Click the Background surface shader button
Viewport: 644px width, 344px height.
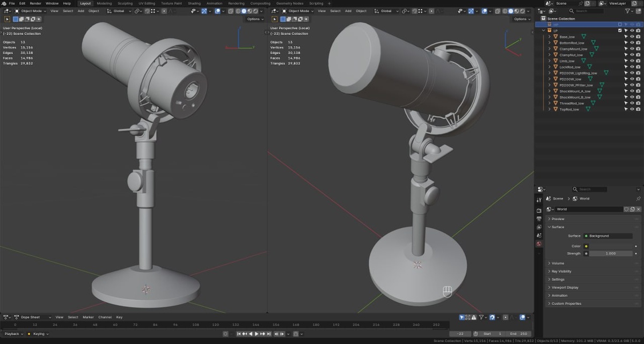(x=608, y=236)
